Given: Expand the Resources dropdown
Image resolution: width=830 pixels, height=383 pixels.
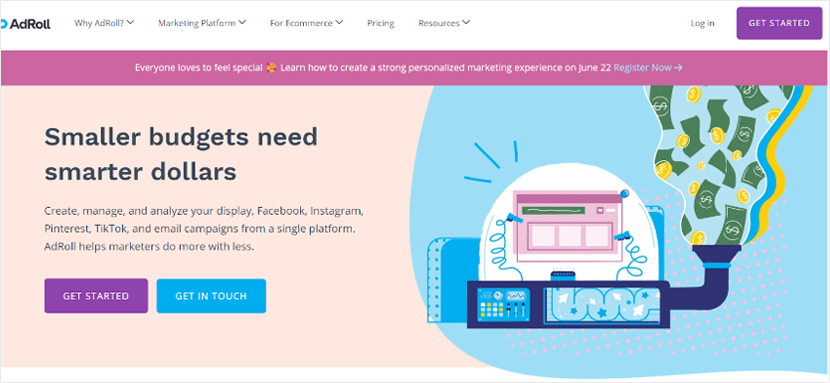Looking at the screenshot, I should click(444, 23).
